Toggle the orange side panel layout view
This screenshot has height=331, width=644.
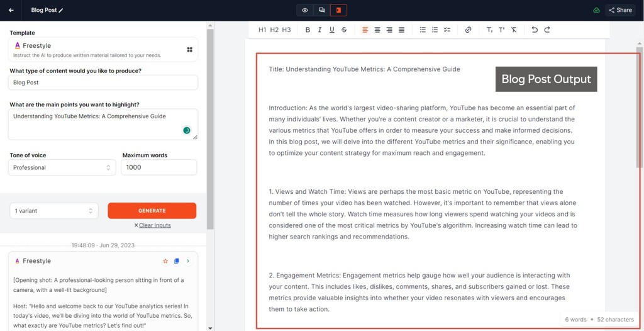pyautogui.click(x=338, y=10)
